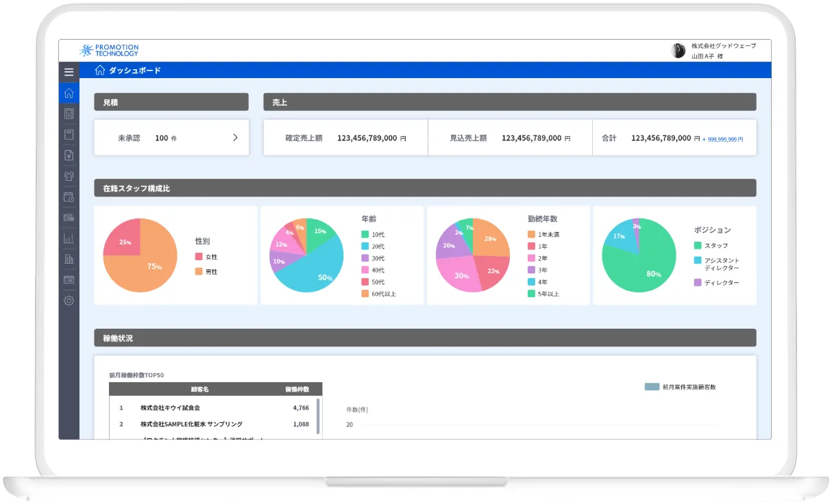Click the 顧客名 column header
Image resolution: width=832 pixels, height=504 pixels.
200,389
